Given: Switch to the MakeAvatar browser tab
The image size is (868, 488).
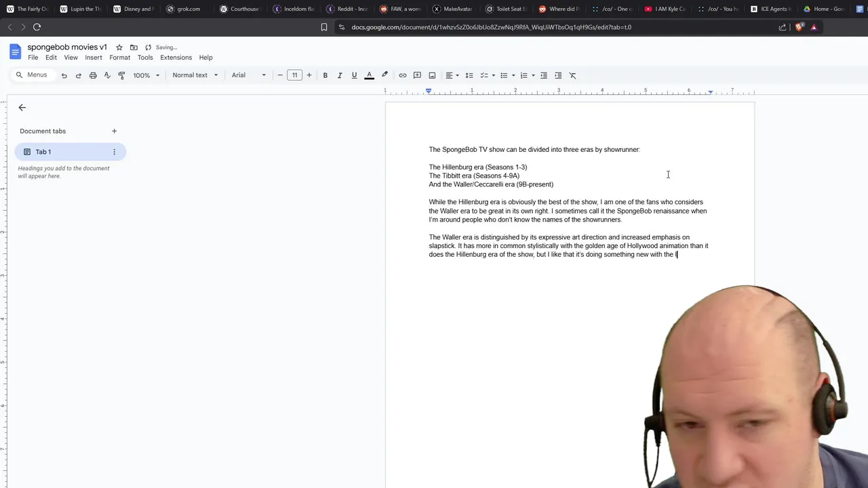Looking at the screenshot, I should pyautogui.click(x=452, y=9).
